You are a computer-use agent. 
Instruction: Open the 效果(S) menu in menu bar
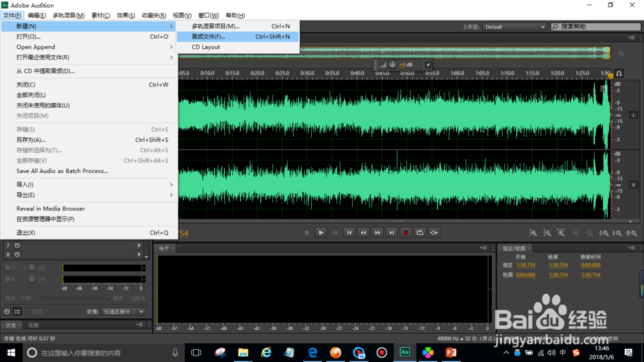[x=126, y=15]
